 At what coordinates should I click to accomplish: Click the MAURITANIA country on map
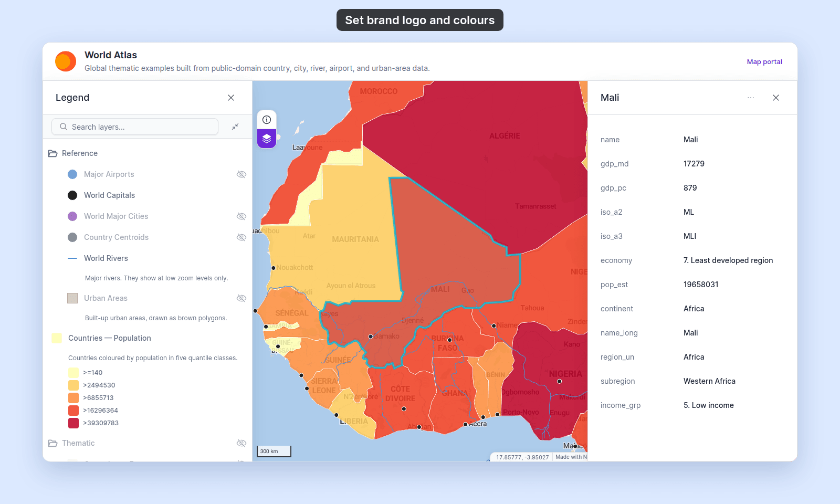(x=355, y=239)
